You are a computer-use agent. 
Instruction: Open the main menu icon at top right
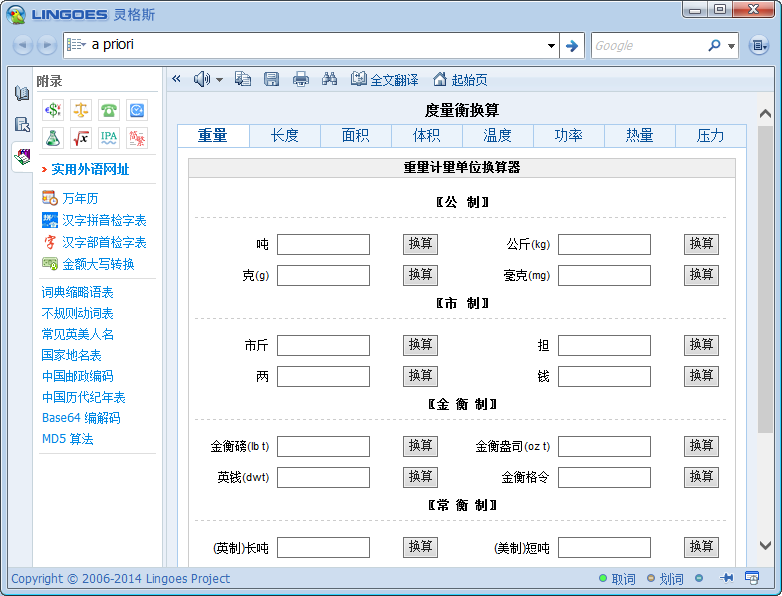click(759, 45)
